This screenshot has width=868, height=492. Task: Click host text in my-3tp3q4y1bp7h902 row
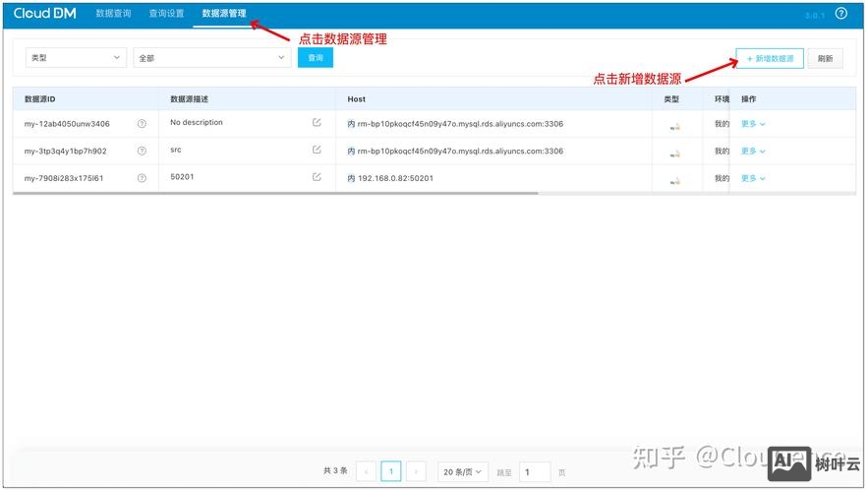tap(460, 151)
